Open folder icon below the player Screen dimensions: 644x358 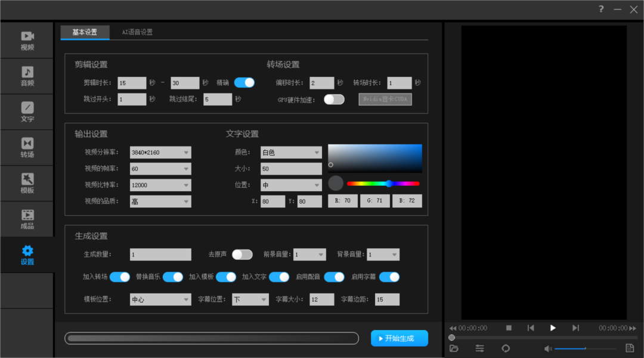coord(454,348)
